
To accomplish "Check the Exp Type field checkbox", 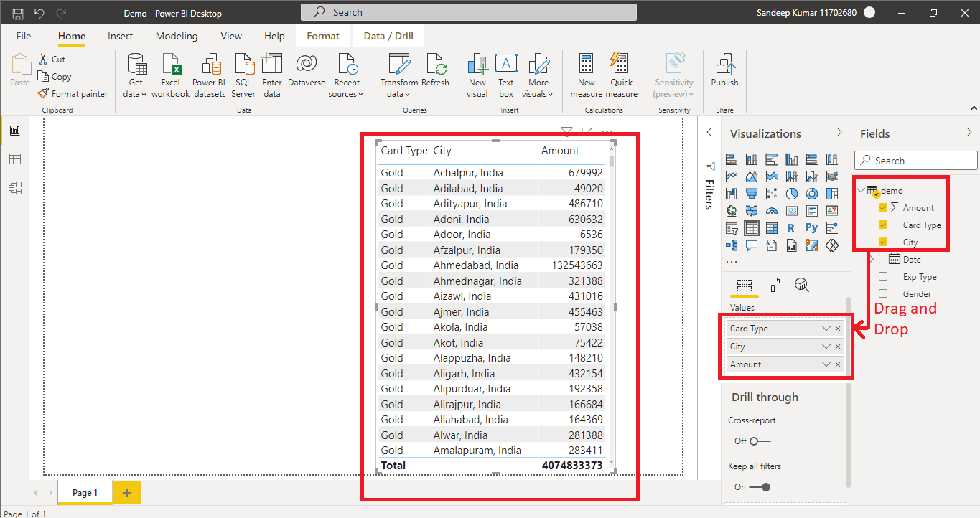I will pyautogui.click(x=882, y=276).
